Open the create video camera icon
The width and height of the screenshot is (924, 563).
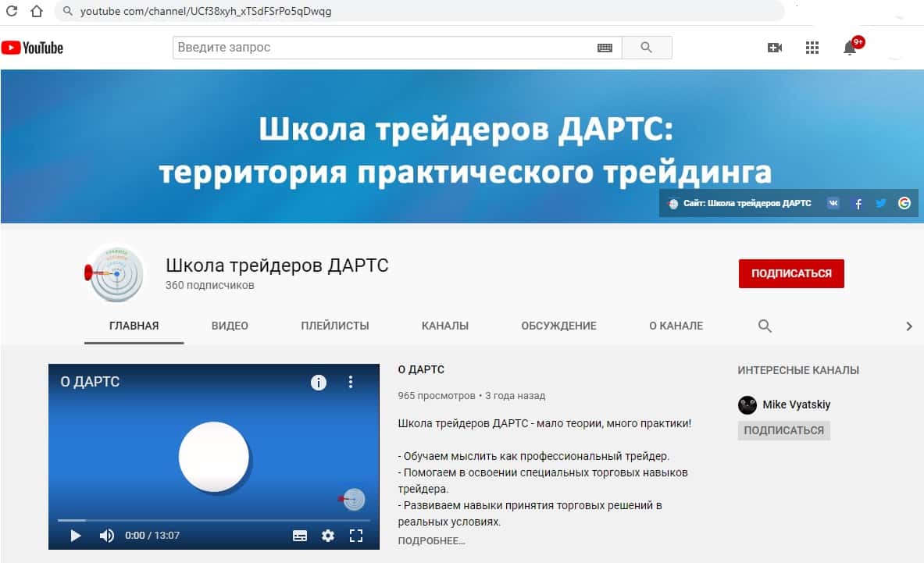pyautogui.click(x=775, y=48)
